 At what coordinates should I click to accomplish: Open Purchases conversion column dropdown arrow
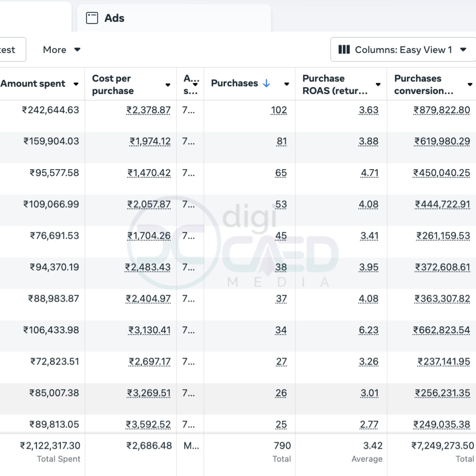click(470, 85)
